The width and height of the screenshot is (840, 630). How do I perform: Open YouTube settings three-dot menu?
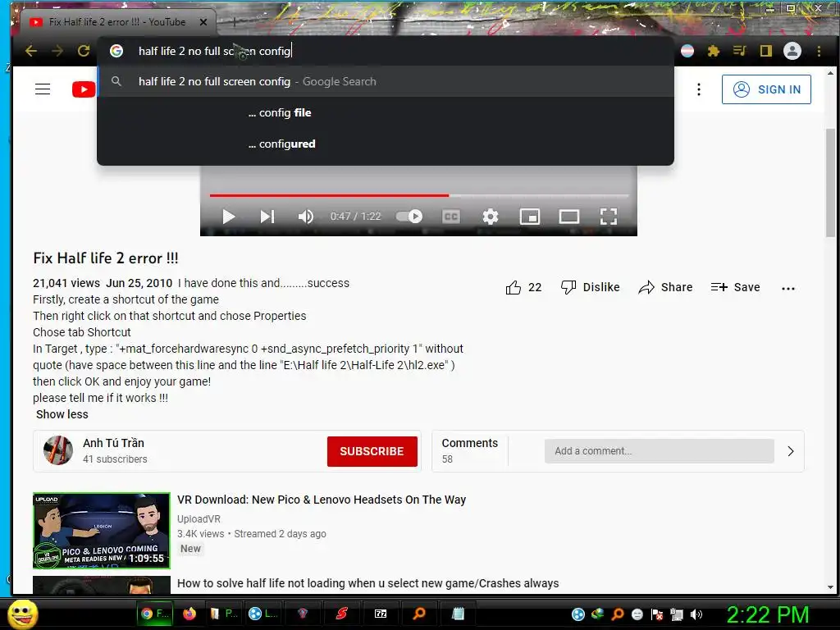pyautogui.click(x=699, y=89)
